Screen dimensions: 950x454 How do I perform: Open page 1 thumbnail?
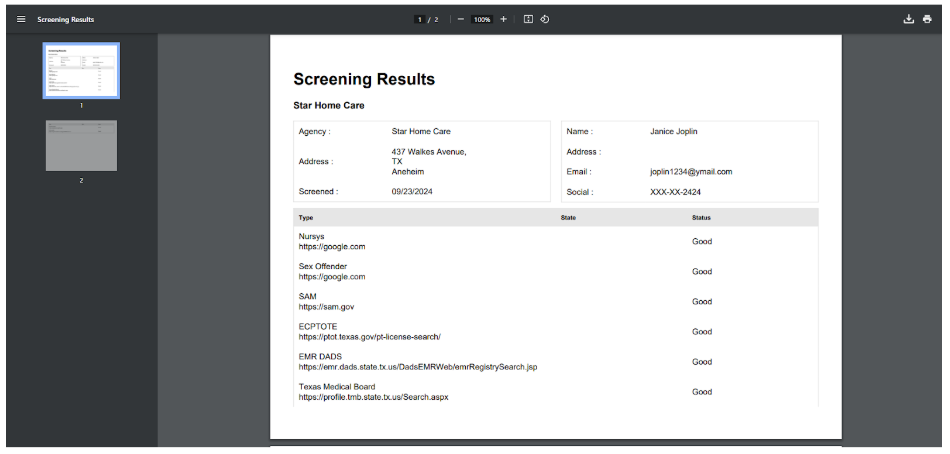tap(81, 70)
